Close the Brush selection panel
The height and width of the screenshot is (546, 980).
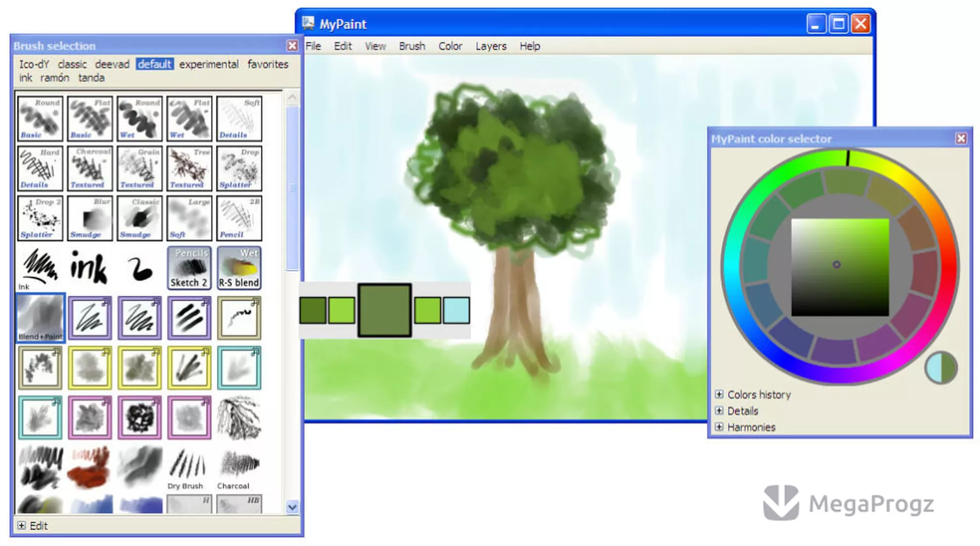tap(292, 45)
